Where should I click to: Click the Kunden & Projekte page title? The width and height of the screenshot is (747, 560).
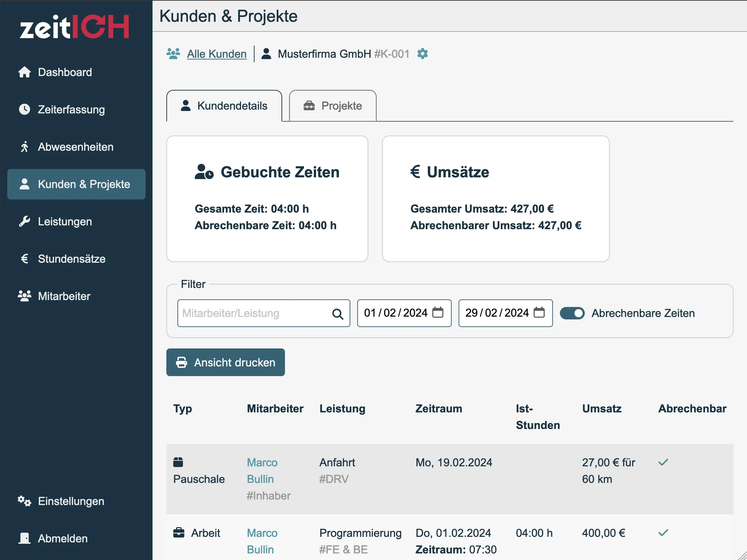(x=228, y=16)
